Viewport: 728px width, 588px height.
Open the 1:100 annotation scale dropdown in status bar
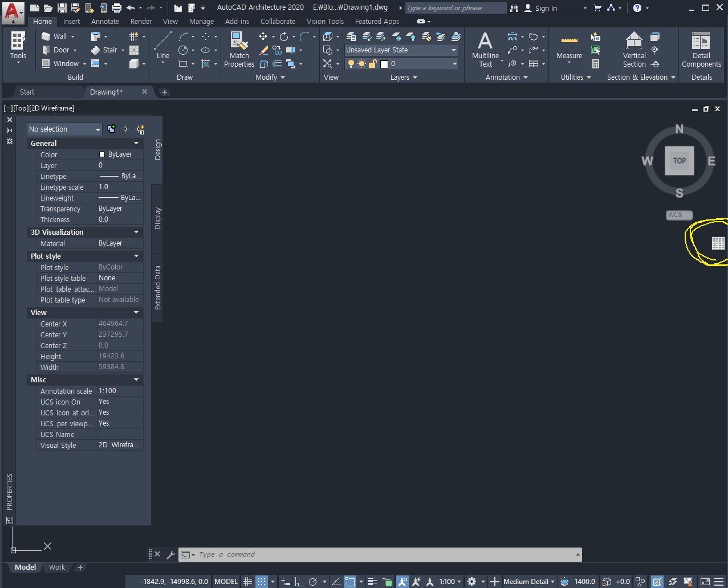tap(450, 582)
